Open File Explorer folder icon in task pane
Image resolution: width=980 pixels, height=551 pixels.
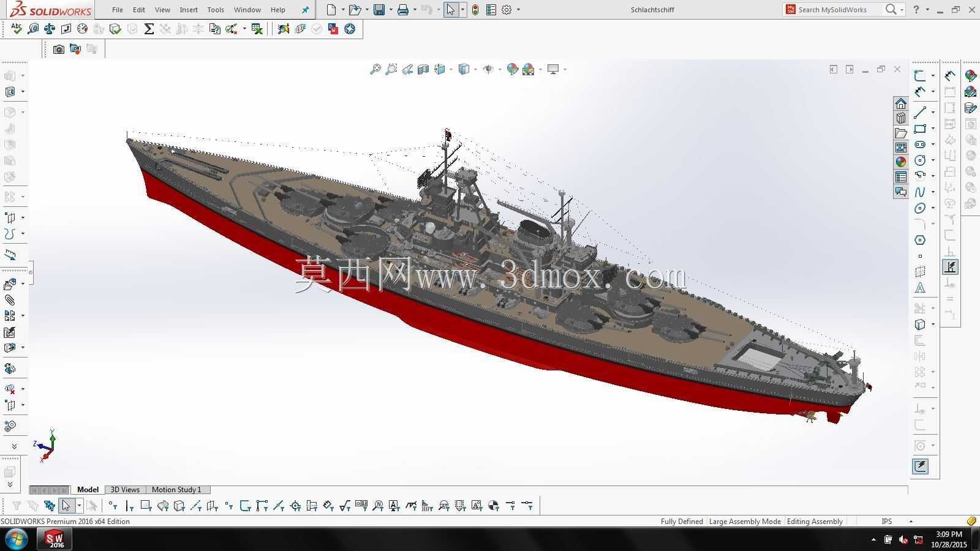tap(900, 133)
